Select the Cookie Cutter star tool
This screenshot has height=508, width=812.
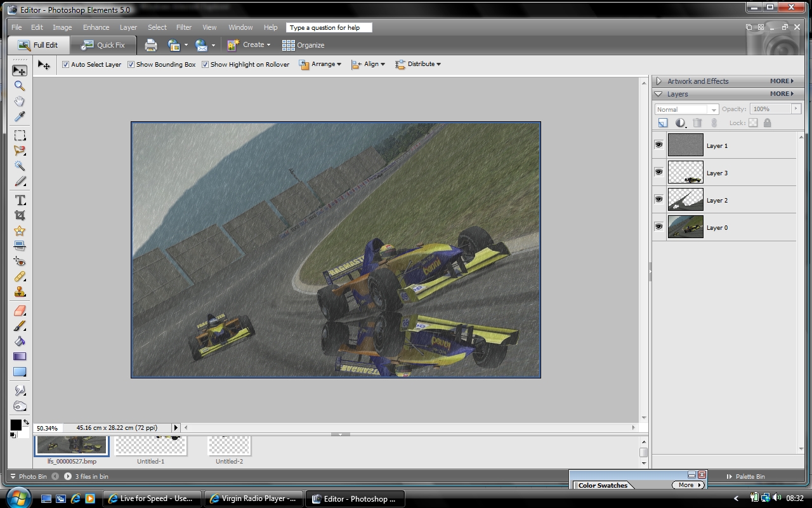pyautogui.click(x=20, y=231)
